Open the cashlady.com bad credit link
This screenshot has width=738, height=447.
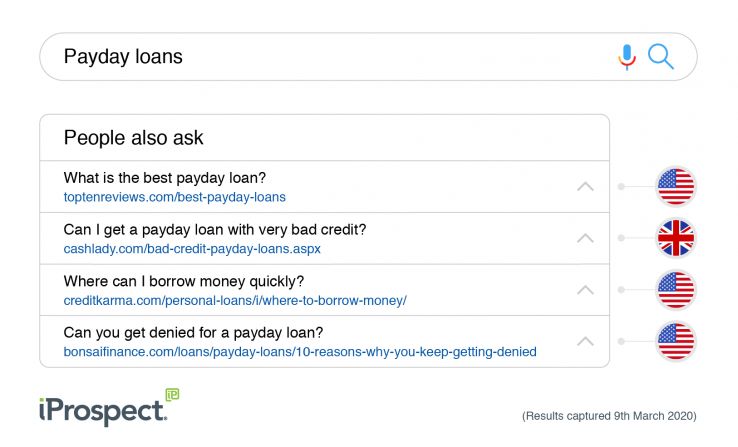point(192,248)
